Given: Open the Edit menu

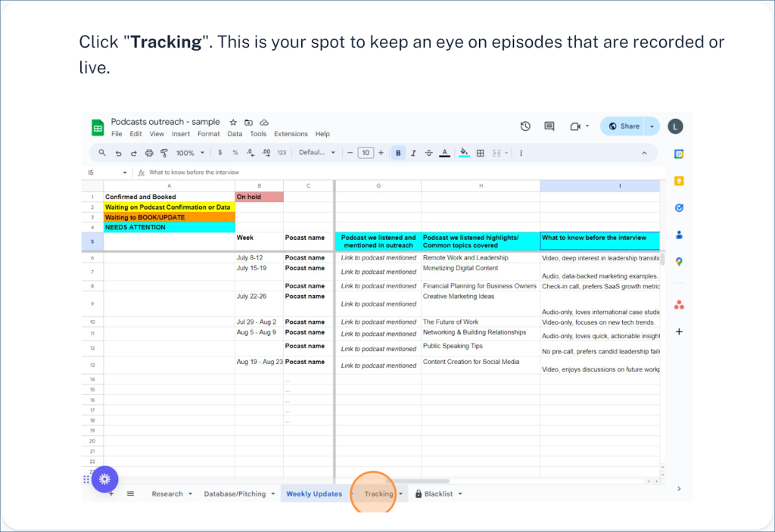Looking at the screenshot, I should [x=135, y=134].
